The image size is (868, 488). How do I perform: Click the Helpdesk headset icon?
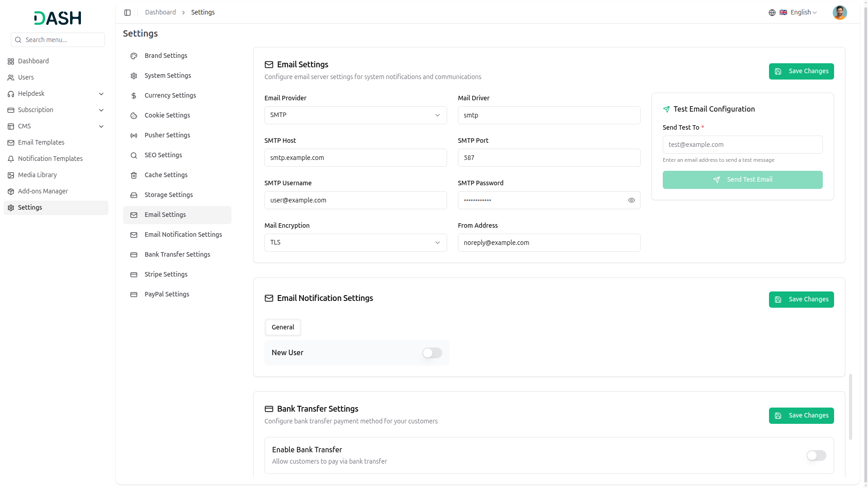(x=11, y=94)
